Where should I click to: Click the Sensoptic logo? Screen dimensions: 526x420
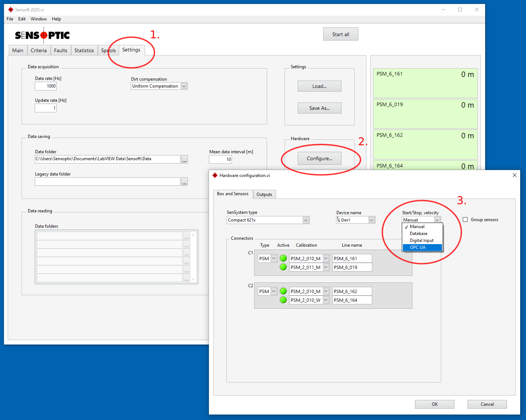pyautogui.click(x=42, y=35)
